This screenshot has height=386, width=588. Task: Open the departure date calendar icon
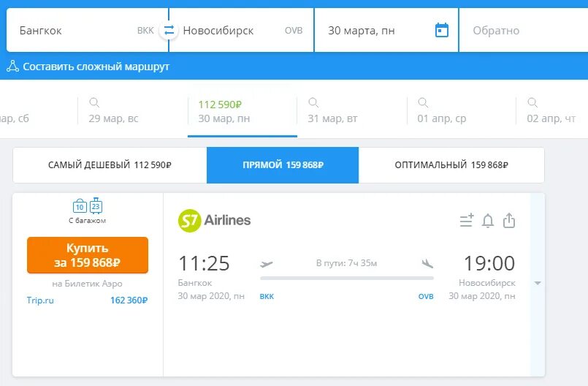coord(442,30)
